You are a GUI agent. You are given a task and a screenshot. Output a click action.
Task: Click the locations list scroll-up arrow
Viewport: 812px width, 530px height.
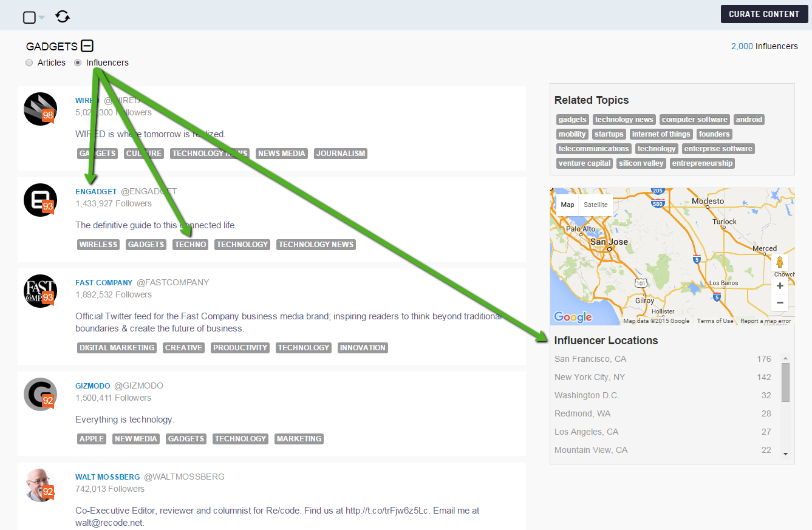785,358
